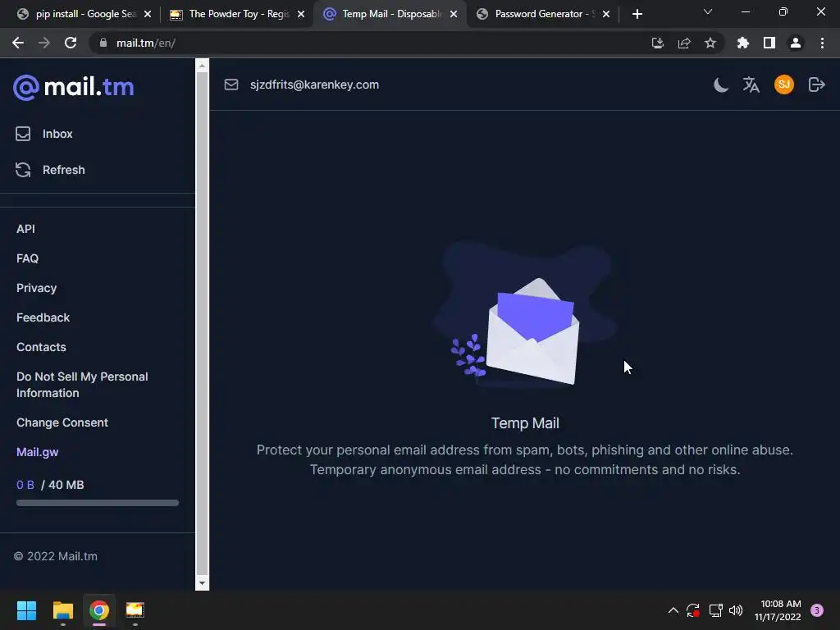Open the tab search chevron
Viewport: 840px width, 630px height.
[x=708, y=11]
